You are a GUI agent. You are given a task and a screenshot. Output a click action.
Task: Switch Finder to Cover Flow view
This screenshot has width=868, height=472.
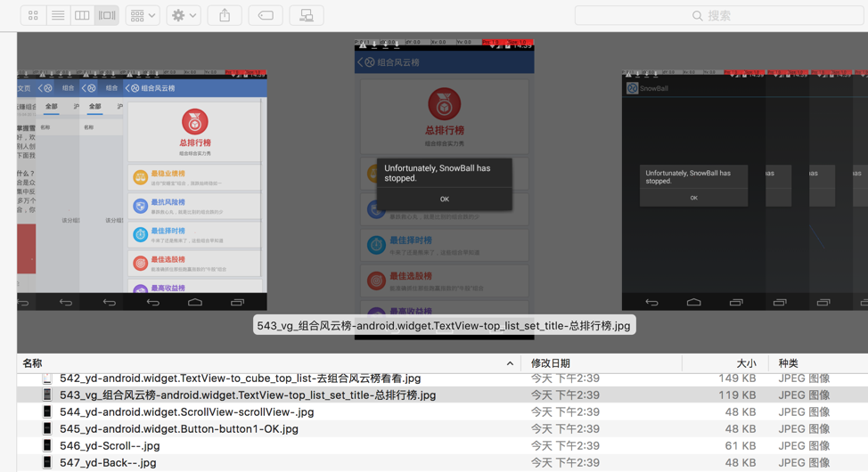pyautogui.click(x=107, y=15)
